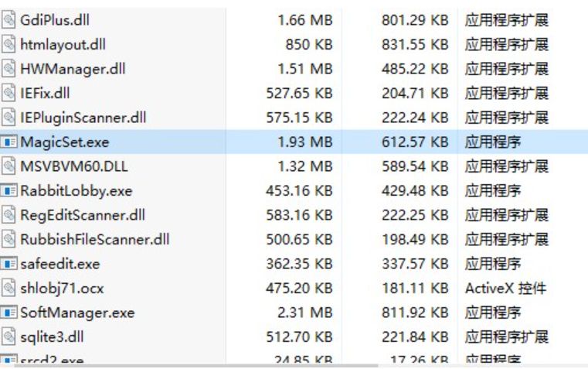This screenshot has width=588, height=369.
Task: Select the HWManager.dll file name
Action: pos(73,69)
